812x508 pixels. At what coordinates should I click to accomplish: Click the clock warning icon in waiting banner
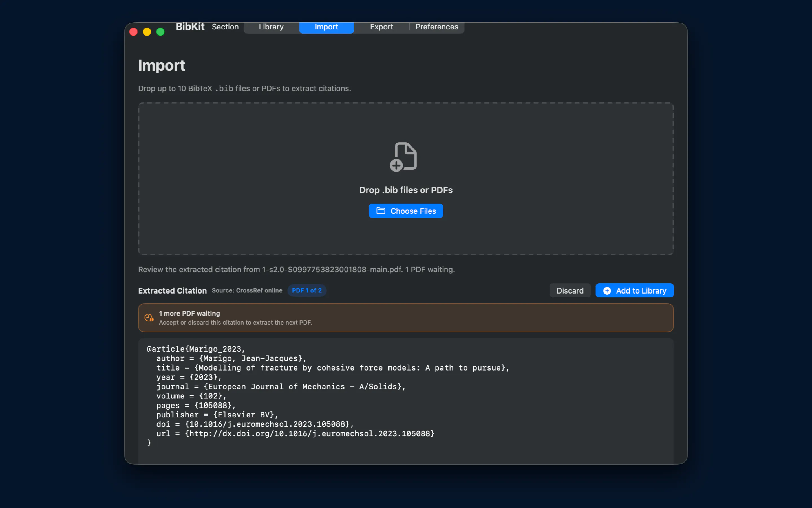coord(149,318)
